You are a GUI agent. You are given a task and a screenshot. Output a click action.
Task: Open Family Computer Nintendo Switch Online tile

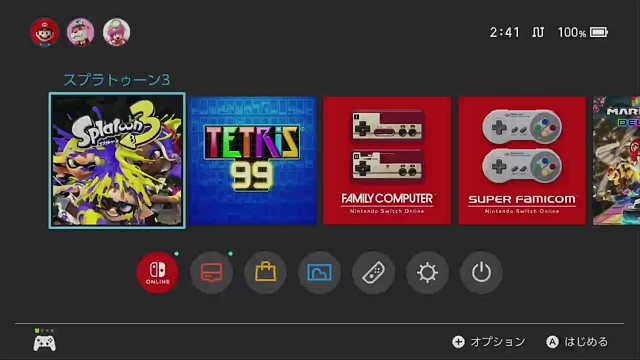pos(387,160)
